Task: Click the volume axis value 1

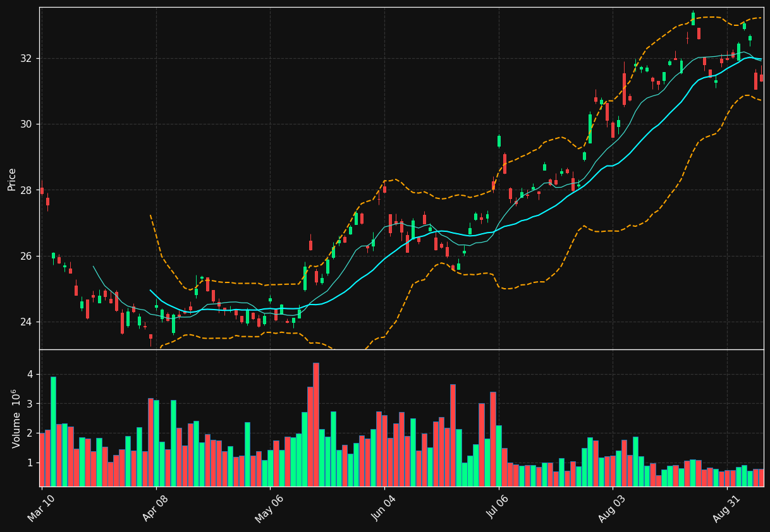Action: (x=29, y=463)
